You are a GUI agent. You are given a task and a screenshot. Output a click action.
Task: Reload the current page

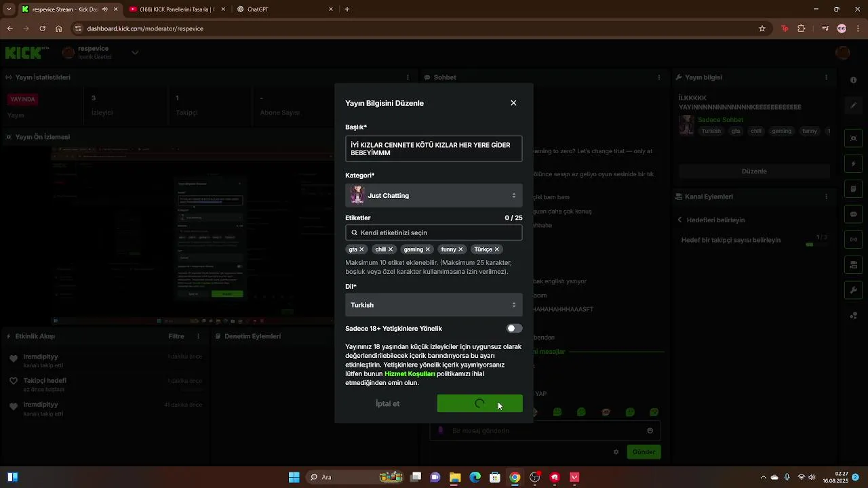pyautogui.click(x=42, y=28)
